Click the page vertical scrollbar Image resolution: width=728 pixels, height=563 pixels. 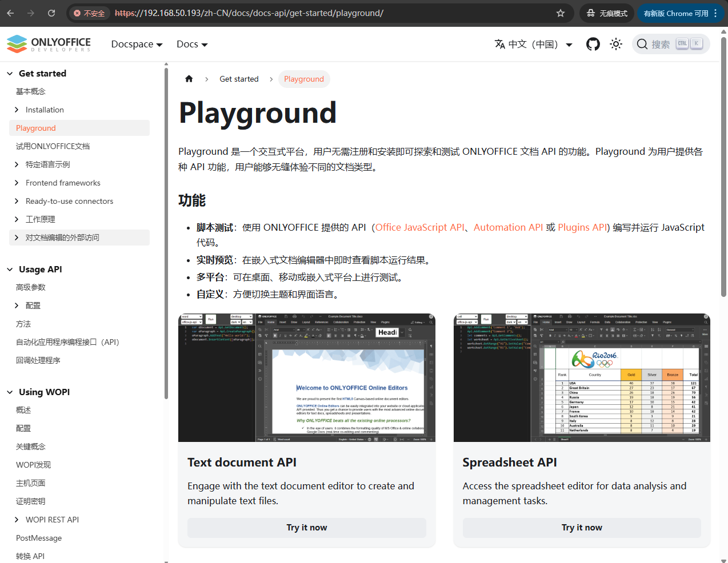point(724,166)
